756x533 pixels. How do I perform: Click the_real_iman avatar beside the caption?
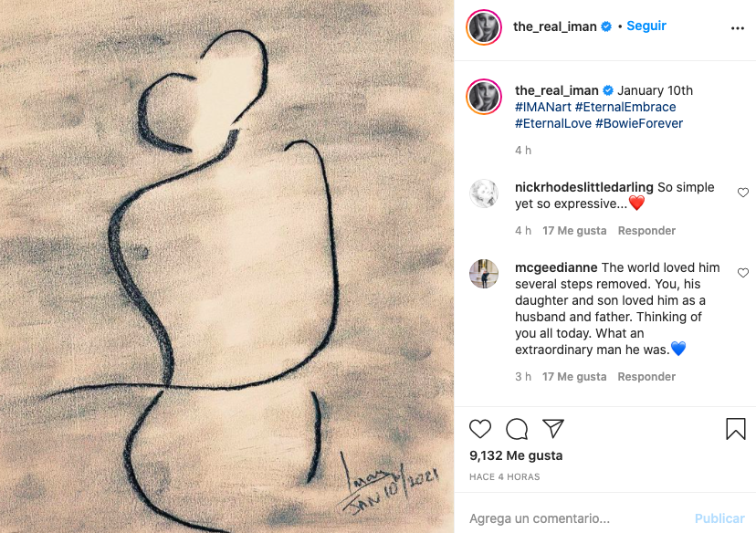[484, 98]
